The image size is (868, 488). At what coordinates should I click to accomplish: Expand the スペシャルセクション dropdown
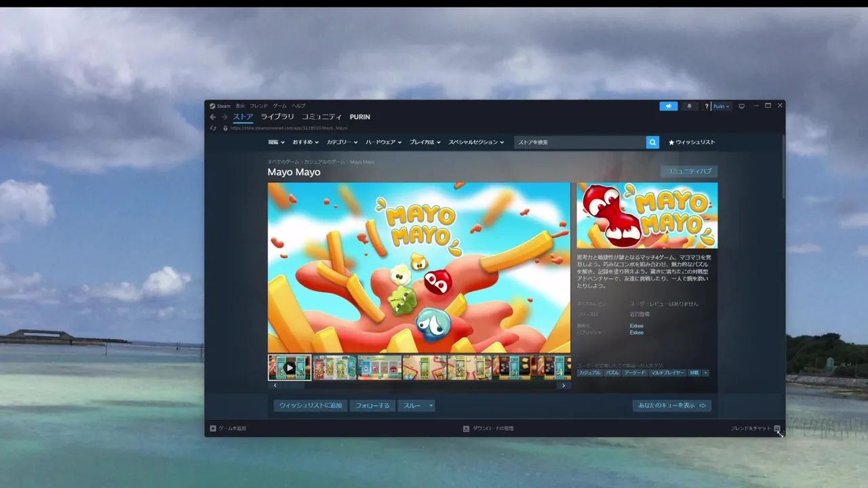click(476, 142)
